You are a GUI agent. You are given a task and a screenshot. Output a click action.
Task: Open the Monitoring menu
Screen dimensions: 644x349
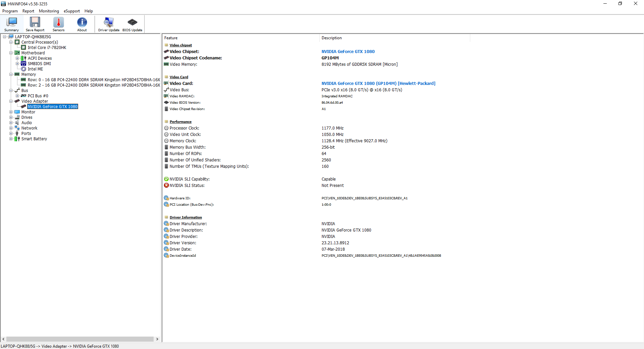pos(49,11)
